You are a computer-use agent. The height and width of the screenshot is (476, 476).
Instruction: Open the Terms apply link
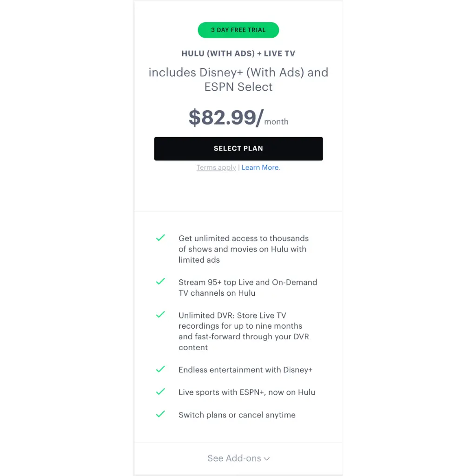point(216,168)
